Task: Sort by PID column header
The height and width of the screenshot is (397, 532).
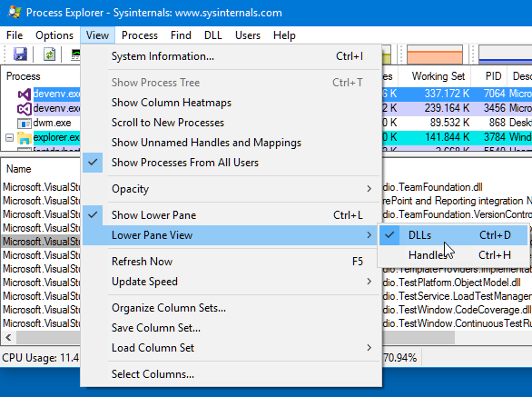Action: (x=489, y=76)
